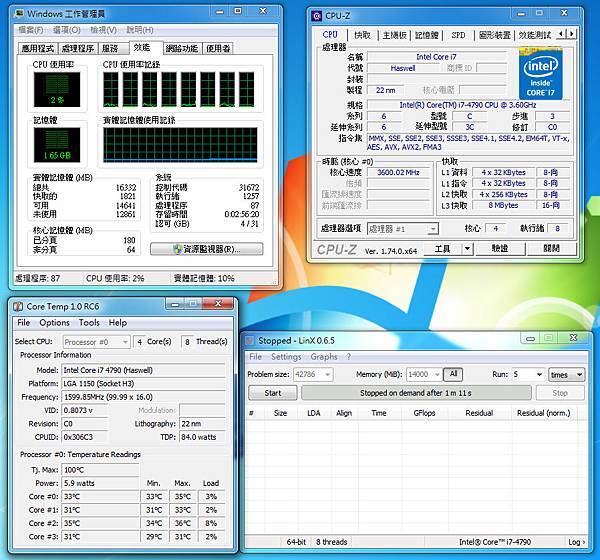600x560 pixels.
Task: Click the core speed value 3600.02 MHz
Action: point(398,172)
